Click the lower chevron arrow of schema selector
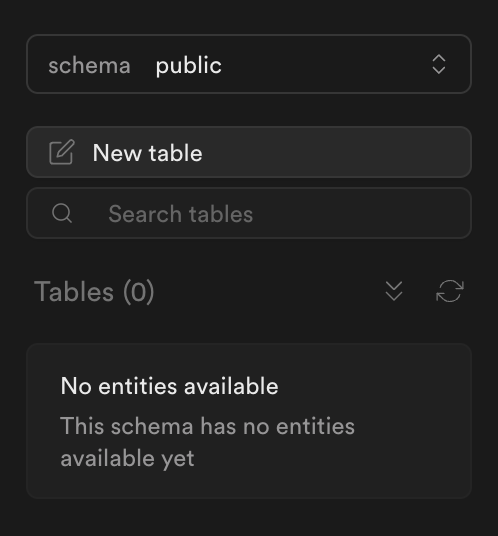The height and width of the screenshot is (536, 498). [439, 70]
